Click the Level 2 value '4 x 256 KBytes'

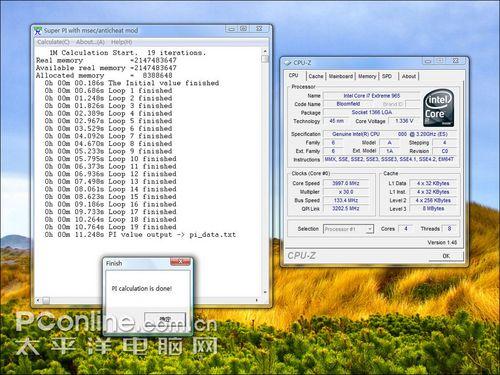pos(433,200)
